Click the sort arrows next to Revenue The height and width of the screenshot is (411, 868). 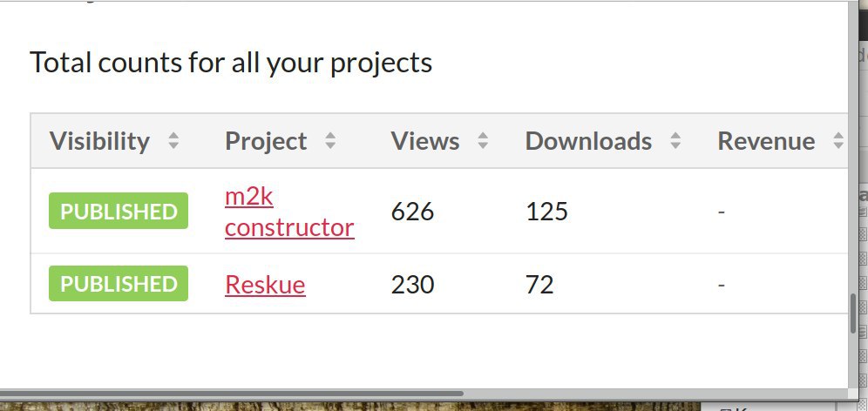pyautogui.click(x=838, y=141)
